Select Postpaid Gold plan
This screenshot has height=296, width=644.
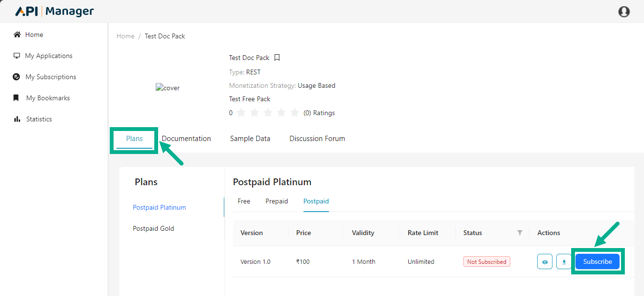(153, 228)
